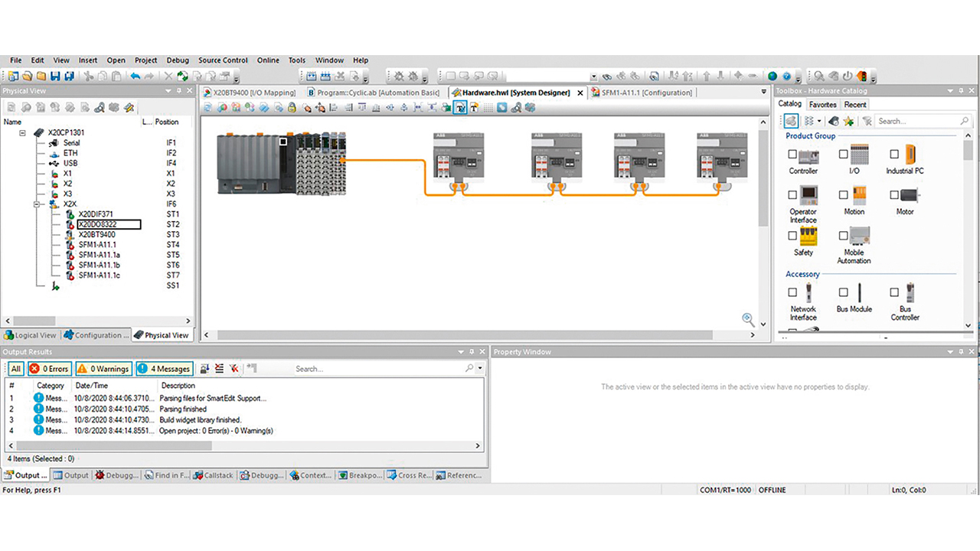The height and width of the screenshot is (551, 980).
Task: Select the X20 controller image in the designer
Action: coord(280,164)
